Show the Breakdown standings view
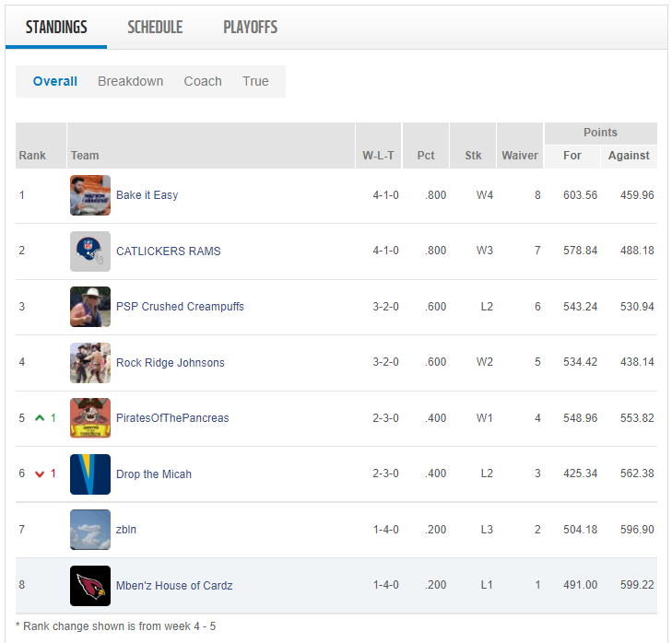Screen dimensions: 672x643 [x=130, y=81]
